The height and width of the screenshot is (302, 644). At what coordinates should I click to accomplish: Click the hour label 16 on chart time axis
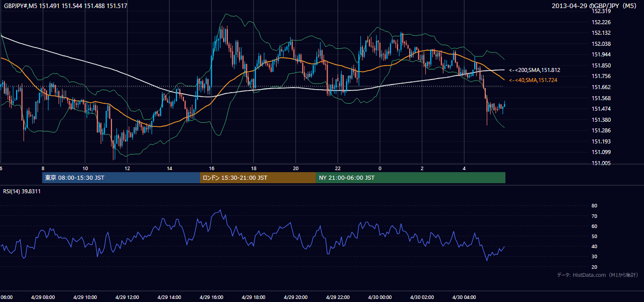click(212, 168)
